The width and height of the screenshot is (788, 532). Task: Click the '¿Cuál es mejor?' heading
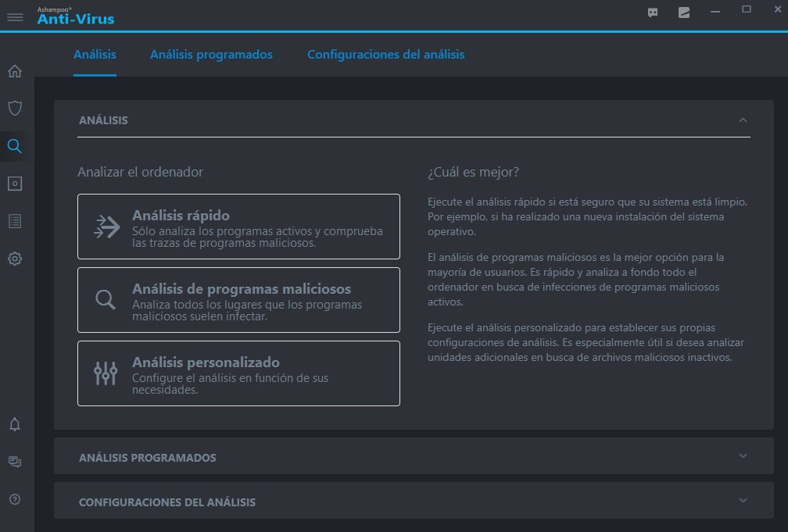(473, 172)
